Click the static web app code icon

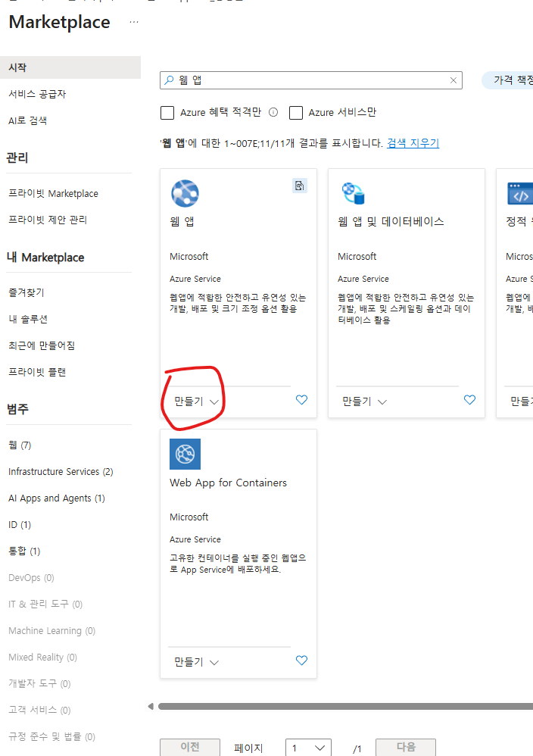coord(520,194)
